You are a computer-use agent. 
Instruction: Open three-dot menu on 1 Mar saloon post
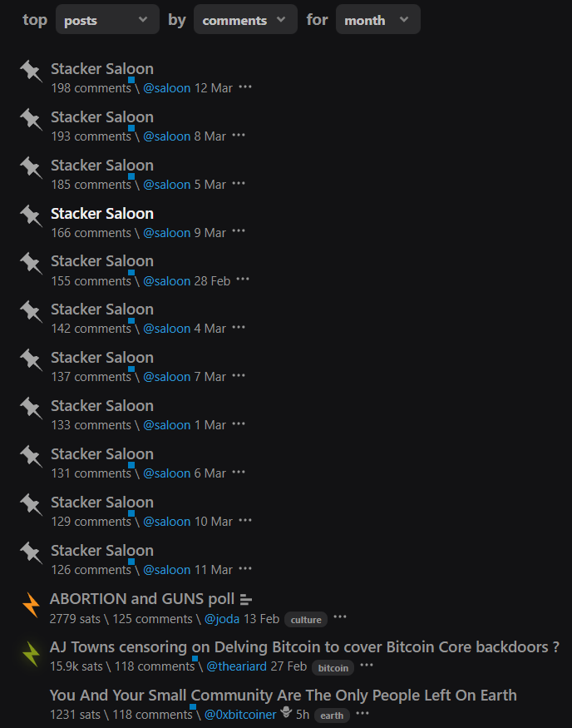239,423
